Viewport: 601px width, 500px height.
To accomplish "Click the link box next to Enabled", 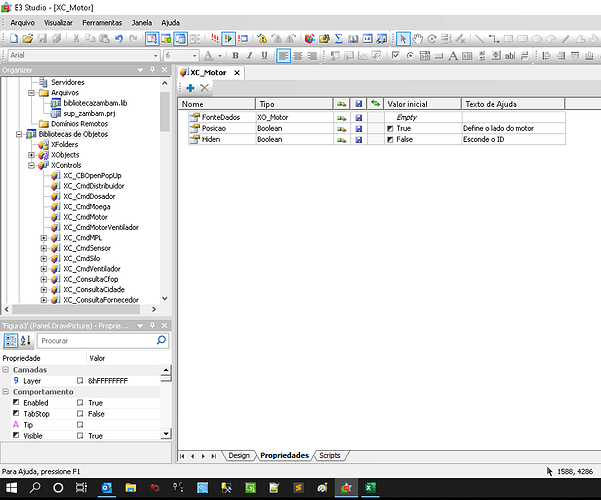I will click(x=80, y=403).
